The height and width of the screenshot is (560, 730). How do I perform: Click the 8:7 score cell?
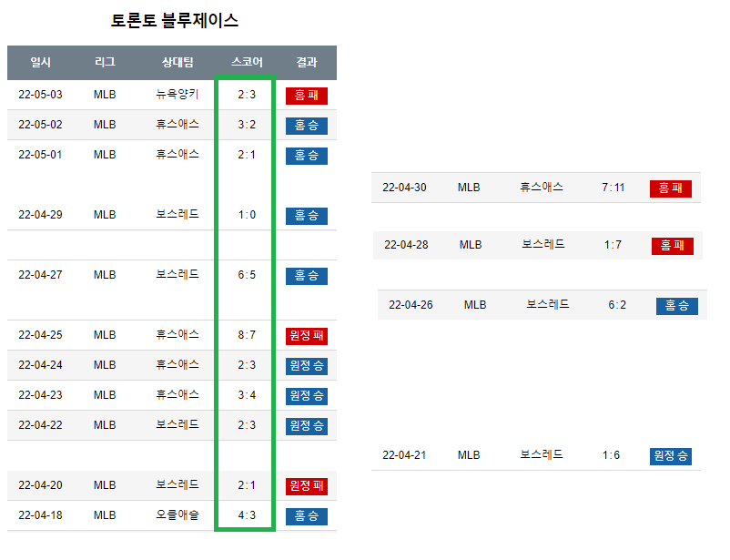click(247, 335)
